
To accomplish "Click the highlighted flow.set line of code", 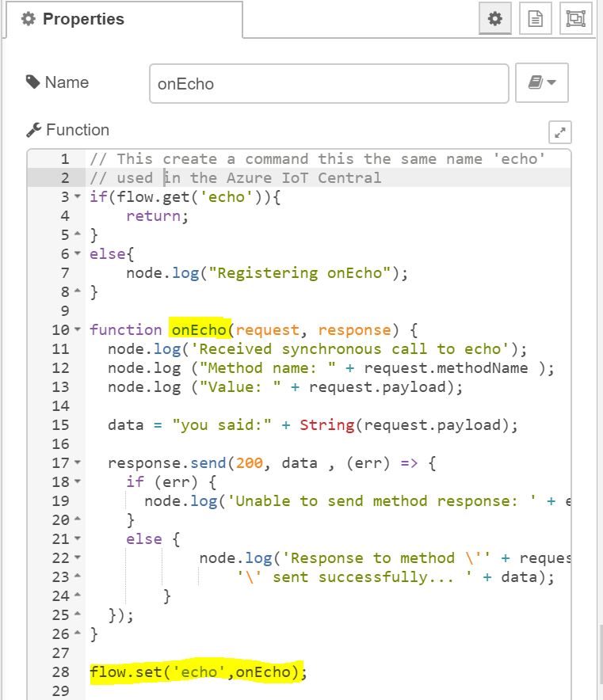I will [x=198, y=672].
